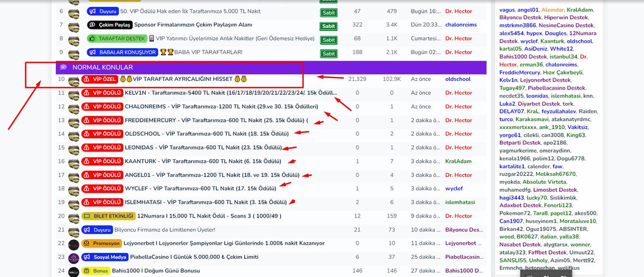This screenshot has height=277, width=644.
Task: Select VİP ÖDÜLÜ tag beside LEONIDAS topic
Action: click(x=102, y=147)
